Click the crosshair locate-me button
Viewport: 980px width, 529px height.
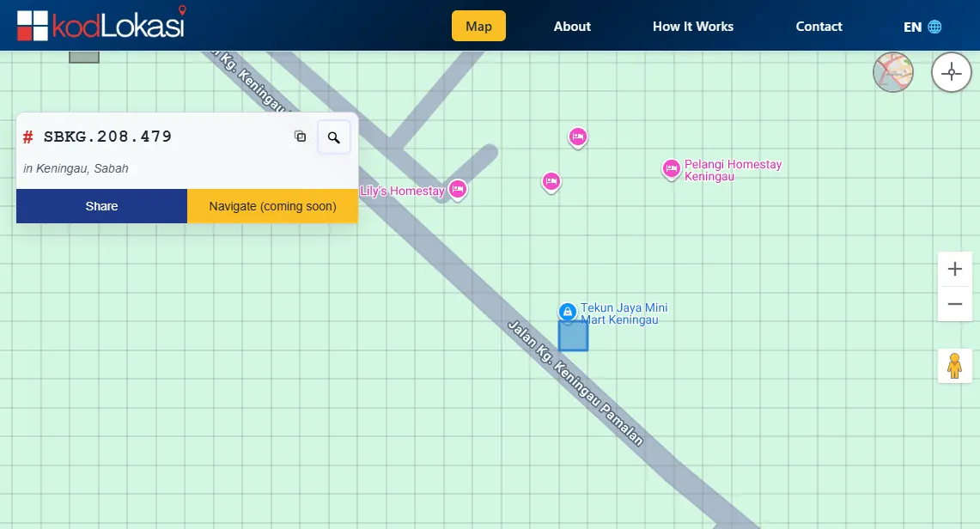[x=951, y=72]
